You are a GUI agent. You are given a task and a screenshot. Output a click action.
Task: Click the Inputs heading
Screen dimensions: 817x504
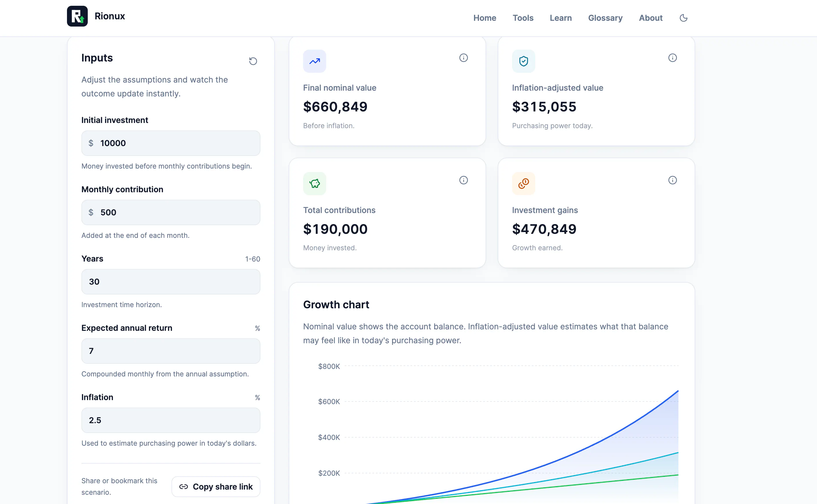[x=97, y=58]
